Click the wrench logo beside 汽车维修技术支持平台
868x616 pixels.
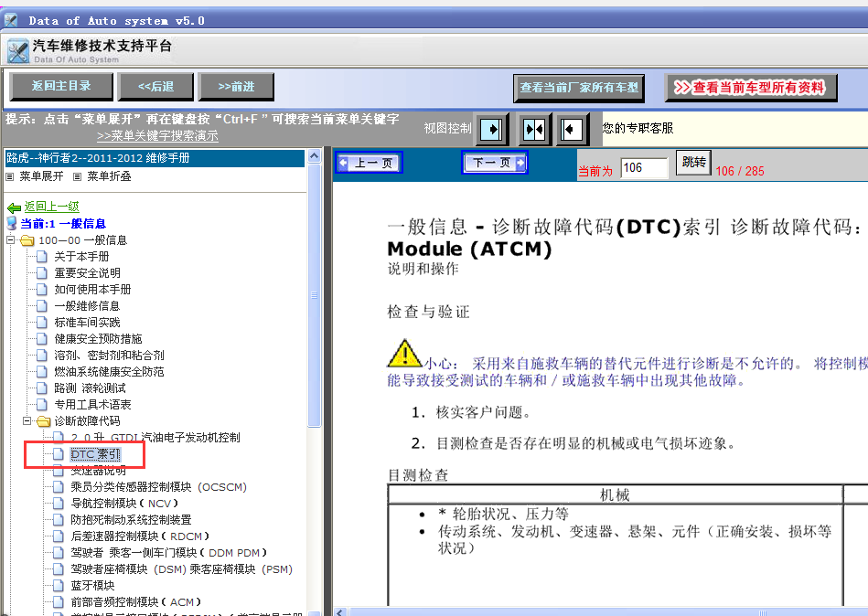click(17, 51)
